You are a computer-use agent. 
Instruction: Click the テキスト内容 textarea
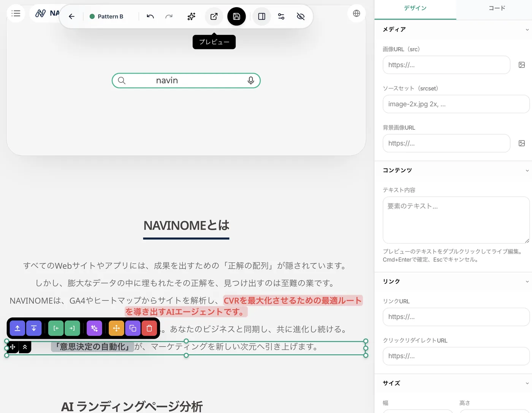[x=456, y=220]
